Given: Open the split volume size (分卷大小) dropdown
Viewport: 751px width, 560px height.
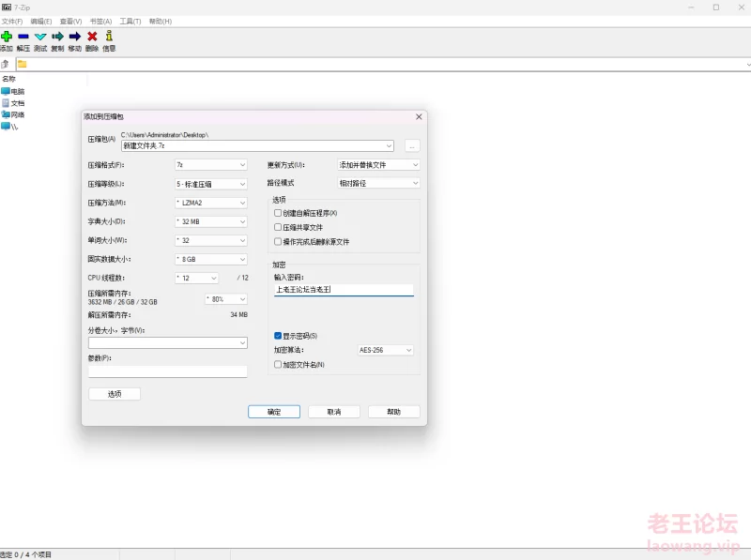Looking at the screenshot, I should click(242, 342).
